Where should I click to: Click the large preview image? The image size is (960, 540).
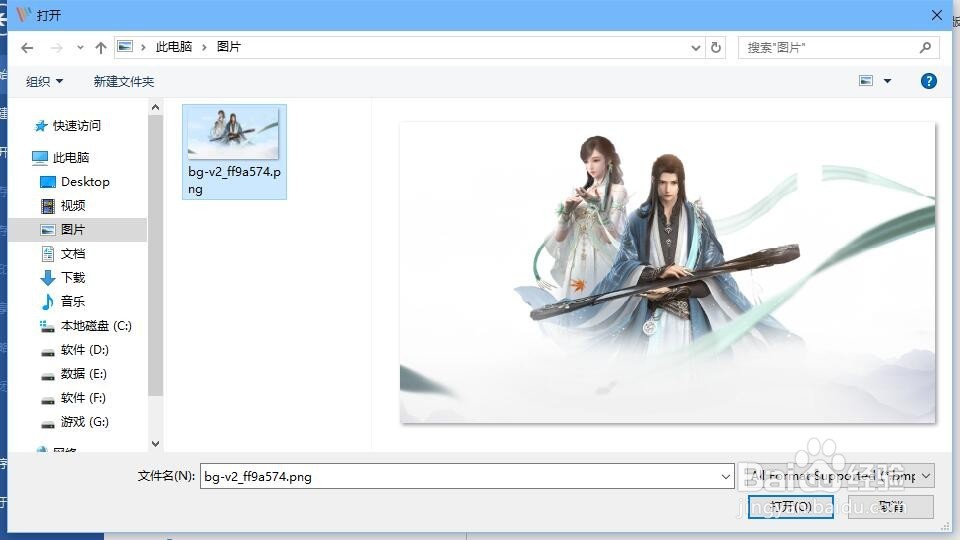[667, 272]
